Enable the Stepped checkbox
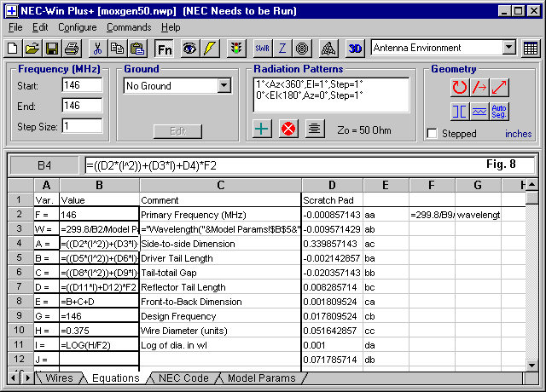 tap(432, 134)
